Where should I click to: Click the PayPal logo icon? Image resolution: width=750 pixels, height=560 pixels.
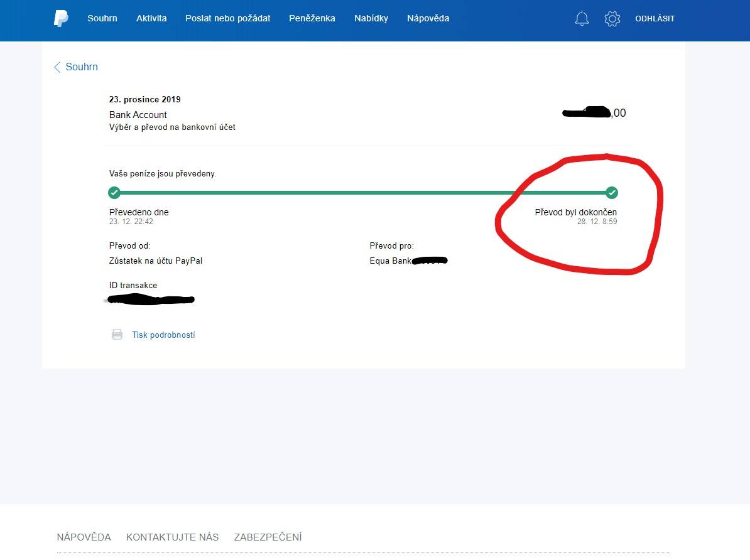(61, 19)
